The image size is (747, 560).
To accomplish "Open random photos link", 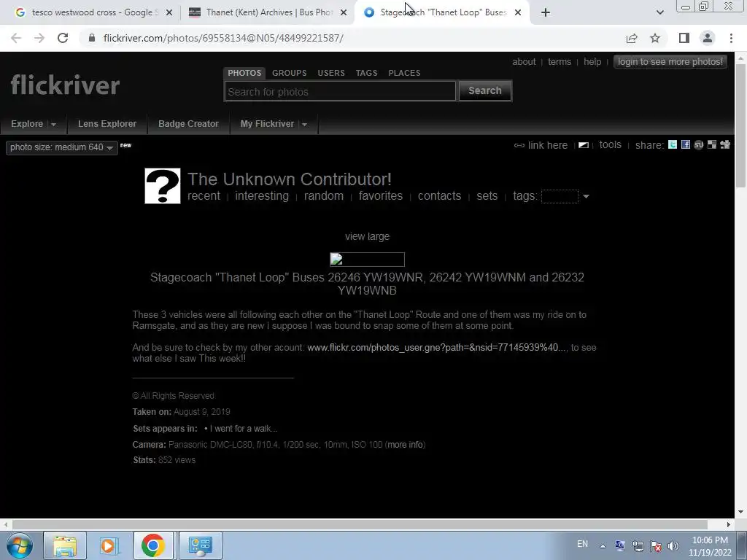I will (x=323, y=196).
